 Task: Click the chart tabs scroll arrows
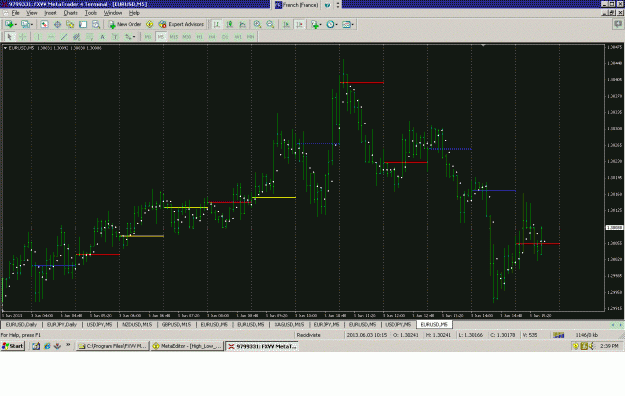pos(617,325)
